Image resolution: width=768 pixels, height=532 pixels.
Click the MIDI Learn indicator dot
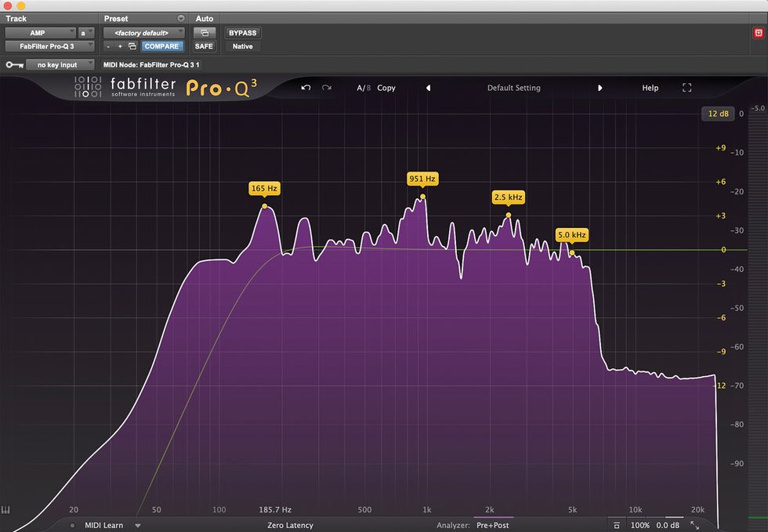point(72,526)
